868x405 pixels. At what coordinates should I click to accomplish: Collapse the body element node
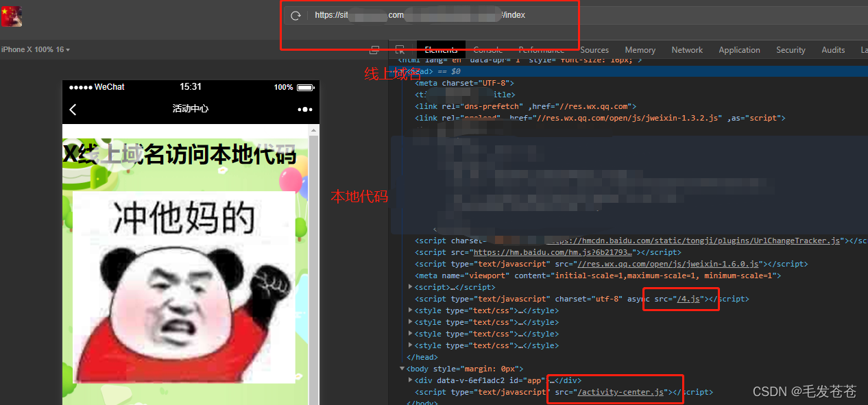[x=402, y=369]
